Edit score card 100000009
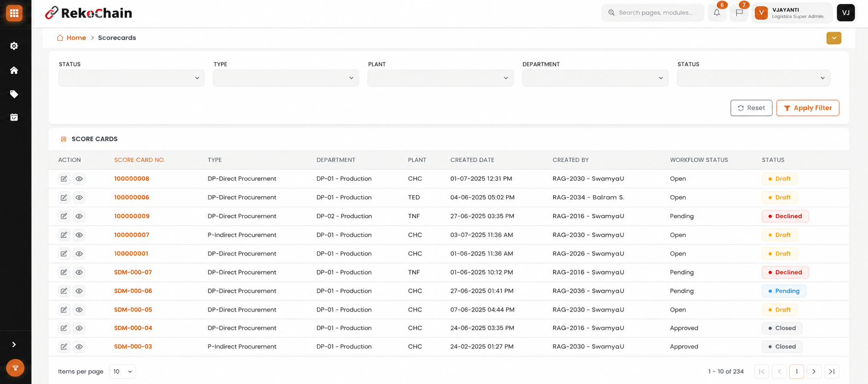Screen dimensions: 868x384 pos(64,216)
